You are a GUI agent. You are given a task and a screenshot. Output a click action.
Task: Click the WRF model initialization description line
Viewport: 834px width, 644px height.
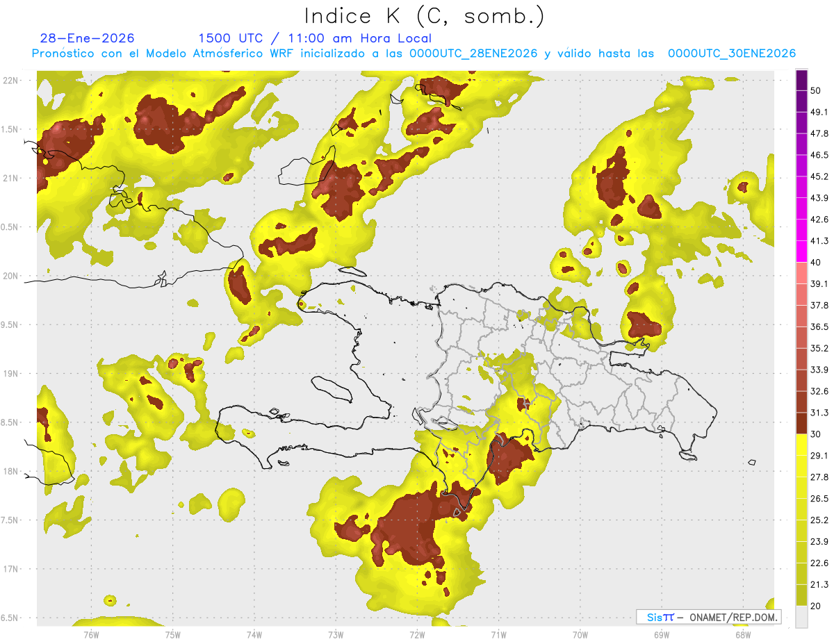[x=414, y=53]
